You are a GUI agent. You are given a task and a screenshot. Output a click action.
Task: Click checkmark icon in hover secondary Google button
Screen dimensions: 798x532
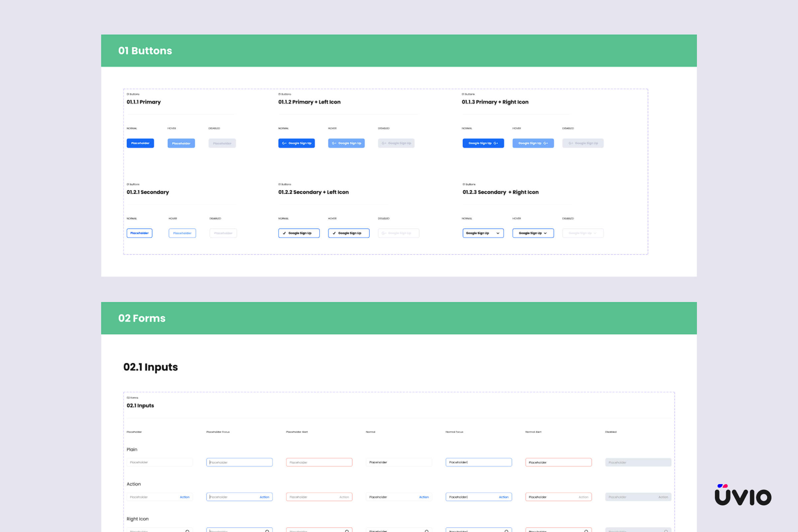[334, 233]
